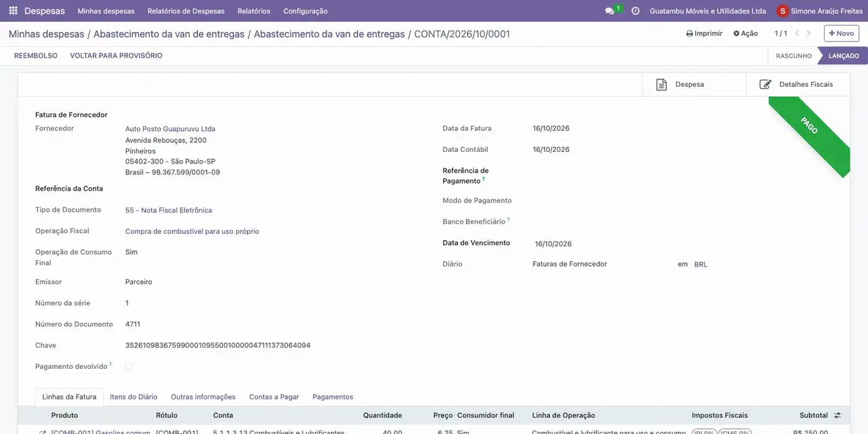Click the pager counter 1 / 1
Viewport: 868px width, 434px height.
tap(781, 33)
